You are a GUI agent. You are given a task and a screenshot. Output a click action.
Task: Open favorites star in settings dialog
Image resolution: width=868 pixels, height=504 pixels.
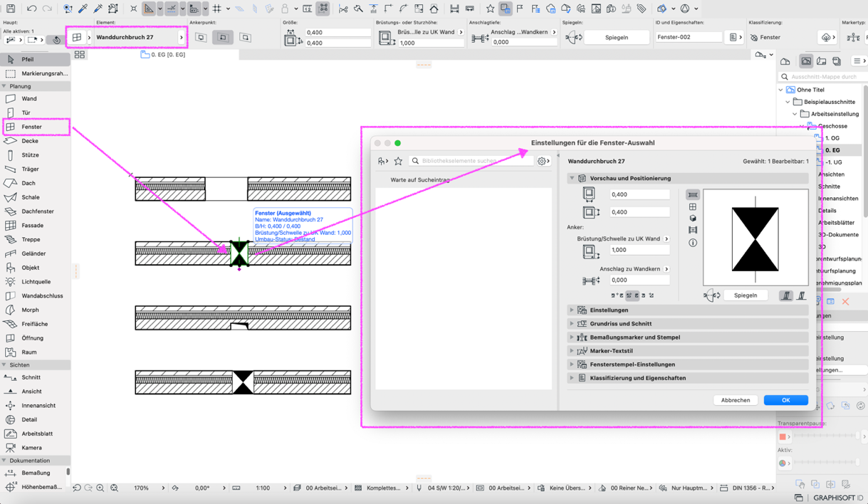tap(398, 161)
